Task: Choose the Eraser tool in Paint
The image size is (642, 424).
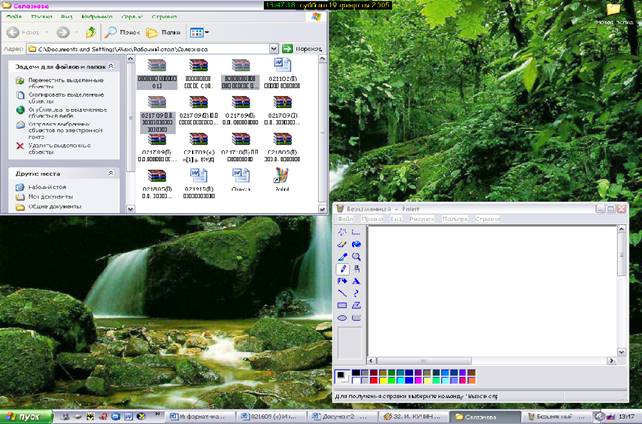Action: tap(343, 244)
